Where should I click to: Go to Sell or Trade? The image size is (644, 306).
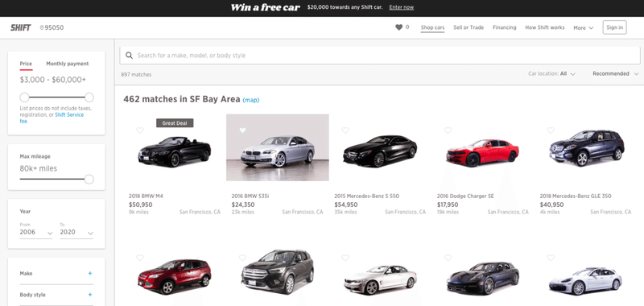click(x=469, y=27)
